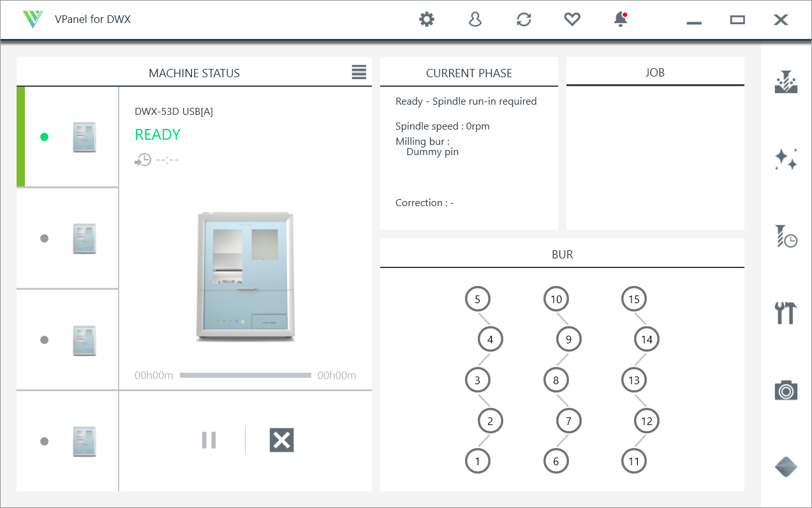Click the DWX-53D USB[A] machine name
This screenshot has height=508, width=812.
click(x=173, y=112)
